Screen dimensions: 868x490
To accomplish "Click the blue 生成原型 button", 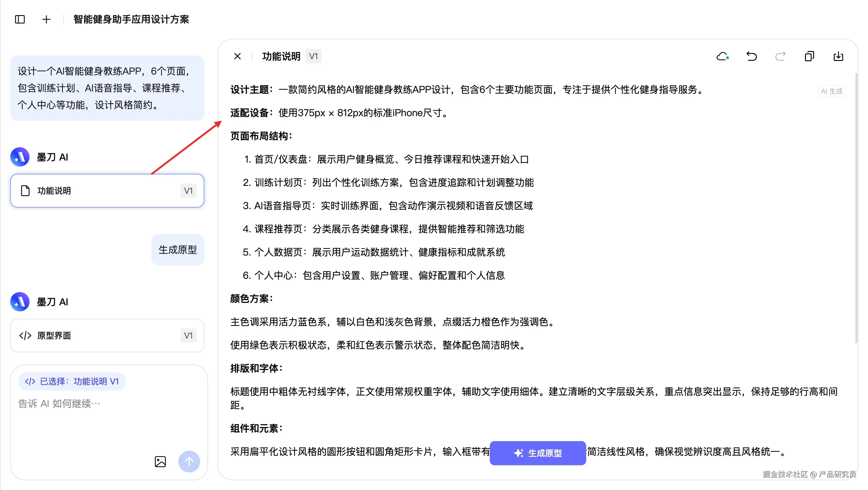I will (538, 453).
